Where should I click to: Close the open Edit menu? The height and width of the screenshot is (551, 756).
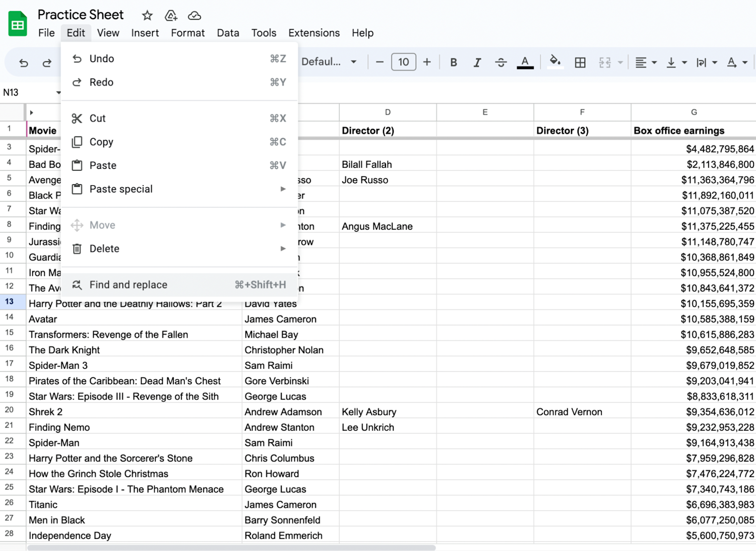point(76,33)
